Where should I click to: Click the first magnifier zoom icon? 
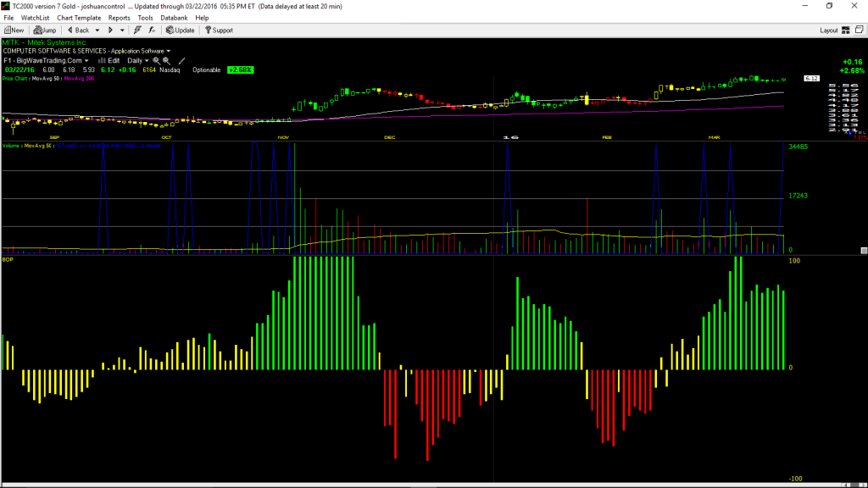[x=157, y=61]
